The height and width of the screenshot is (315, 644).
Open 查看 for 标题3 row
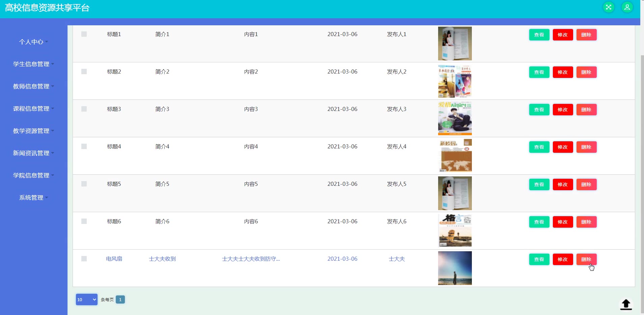coord(539,110)
